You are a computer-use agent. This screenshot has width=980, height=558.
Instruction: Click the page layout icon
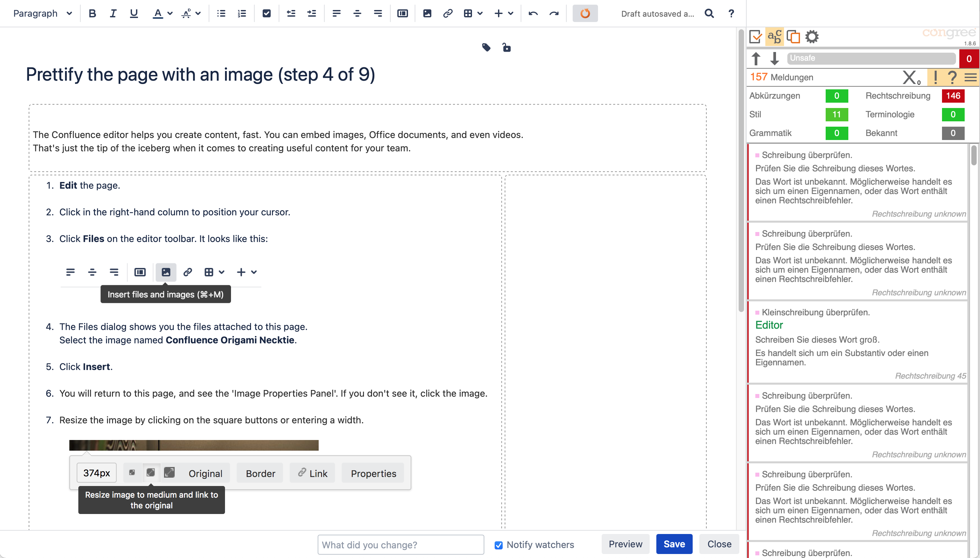point(402,14)
